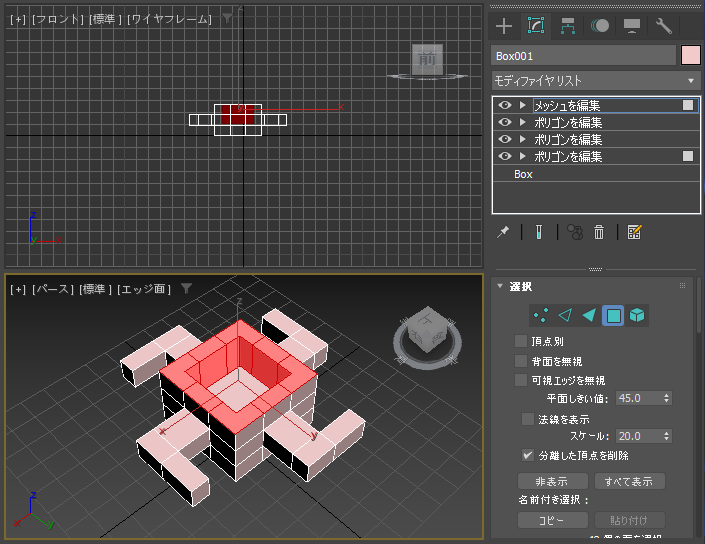Expand the bottom ポリゴンを編集 modifier
Screen dimensions: 705x544
pyautogui.click(x=522, y=156)
